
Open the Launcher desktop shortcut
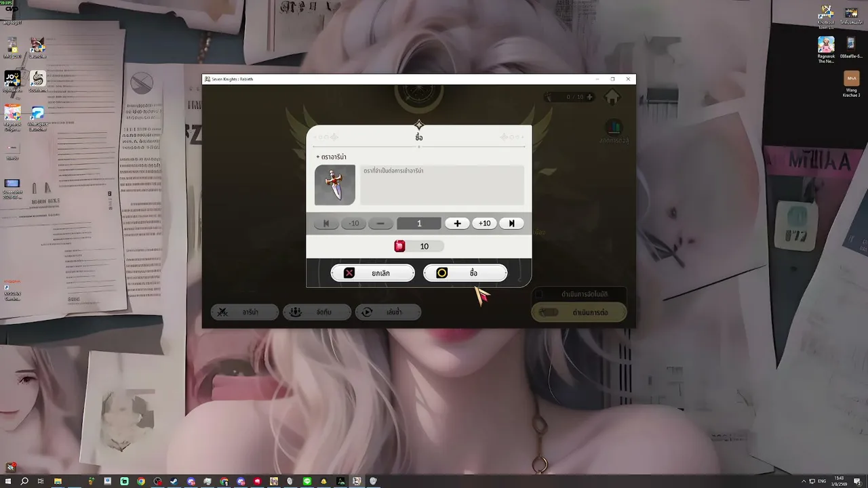point(37,47)
